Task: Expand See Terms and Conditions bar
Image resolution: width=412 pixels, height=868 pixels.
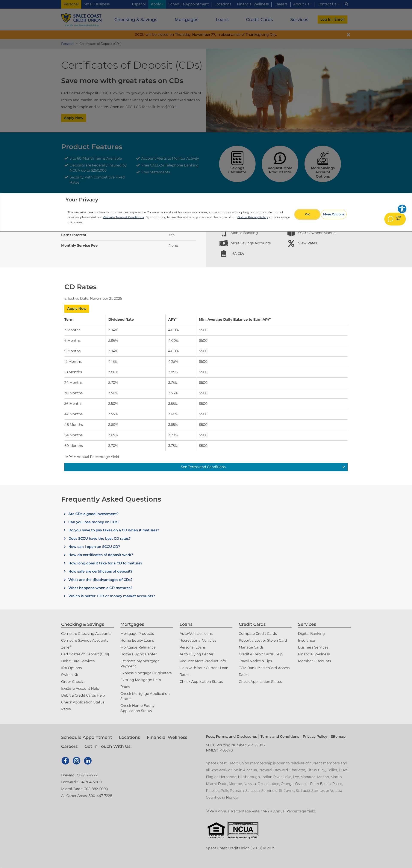Action: coord(206,467)
